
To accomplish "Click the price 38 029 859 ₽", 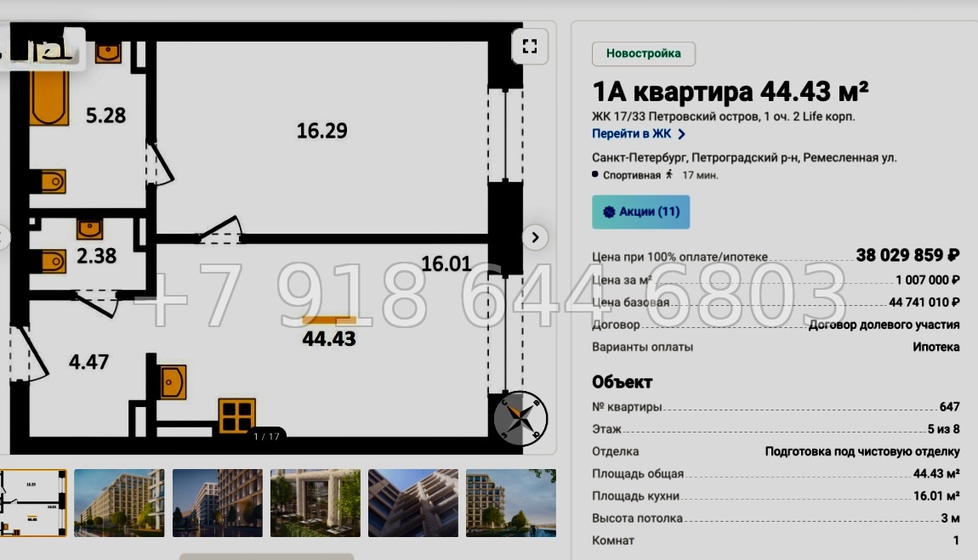I will point(907,256).
